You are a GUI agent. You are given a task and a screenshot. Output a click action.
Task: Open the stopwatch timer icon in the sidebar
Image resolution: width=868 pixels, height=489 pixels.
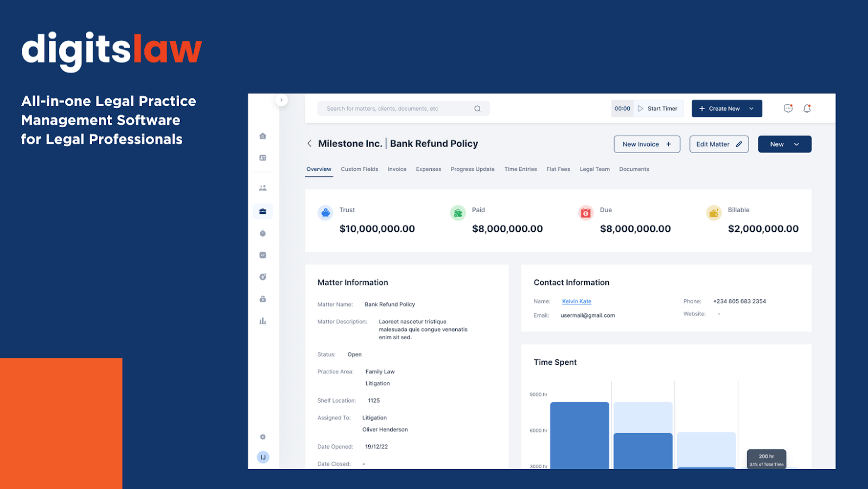tap(263, 233)
